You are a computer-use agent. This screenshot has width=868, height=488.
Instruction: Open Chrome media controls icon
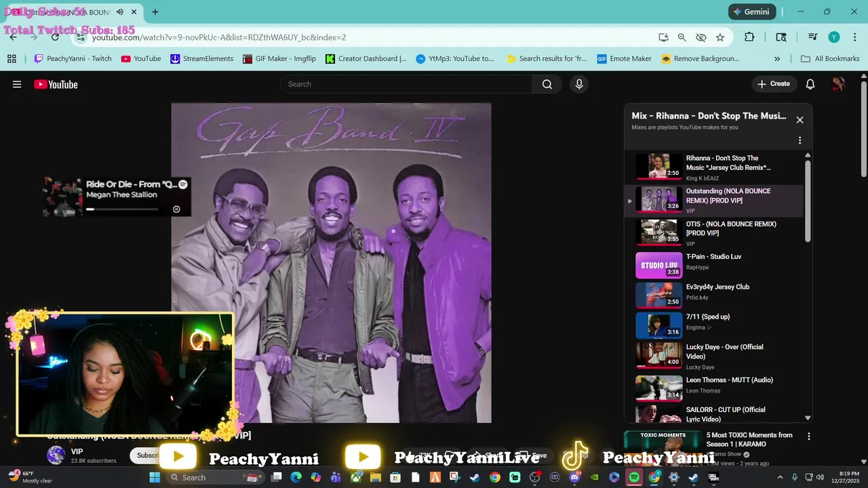(812, 37)
